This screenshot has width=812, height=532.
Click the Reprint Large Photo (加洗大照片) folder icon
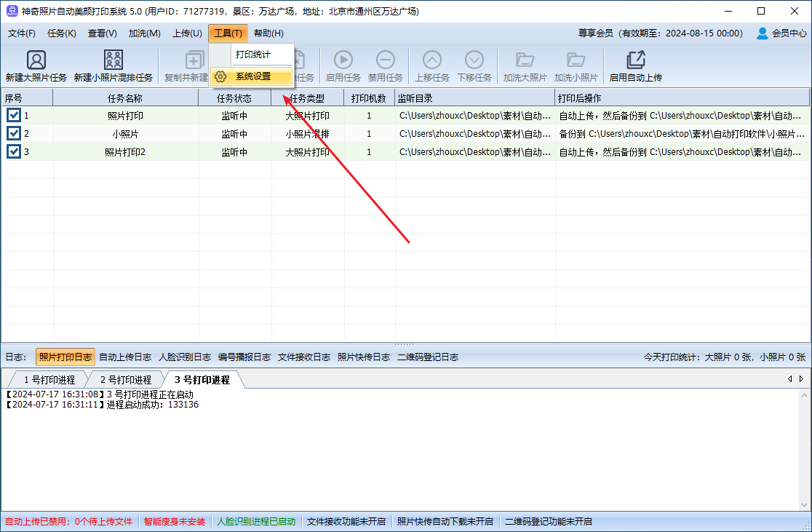(525, 60)
